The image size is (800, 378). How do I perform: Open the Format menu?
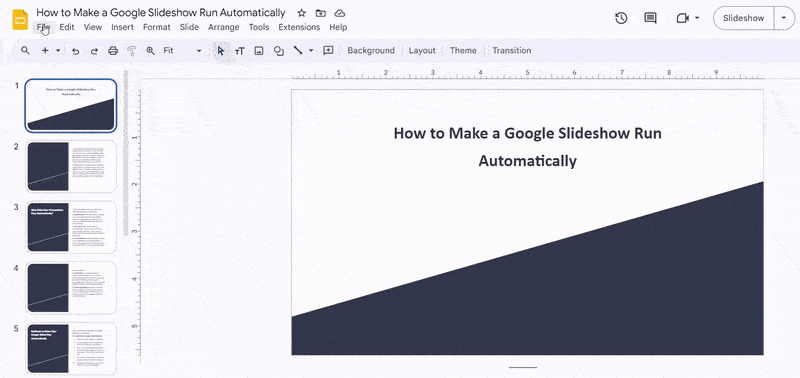tap(157, 27)
